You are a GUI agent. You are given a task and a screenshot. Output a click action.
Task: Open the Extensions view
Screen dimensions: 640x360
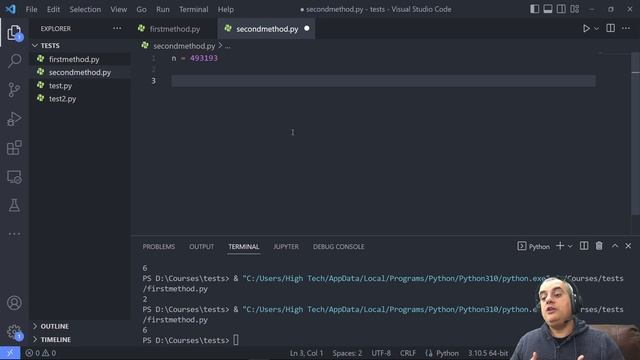pos(14,148)
